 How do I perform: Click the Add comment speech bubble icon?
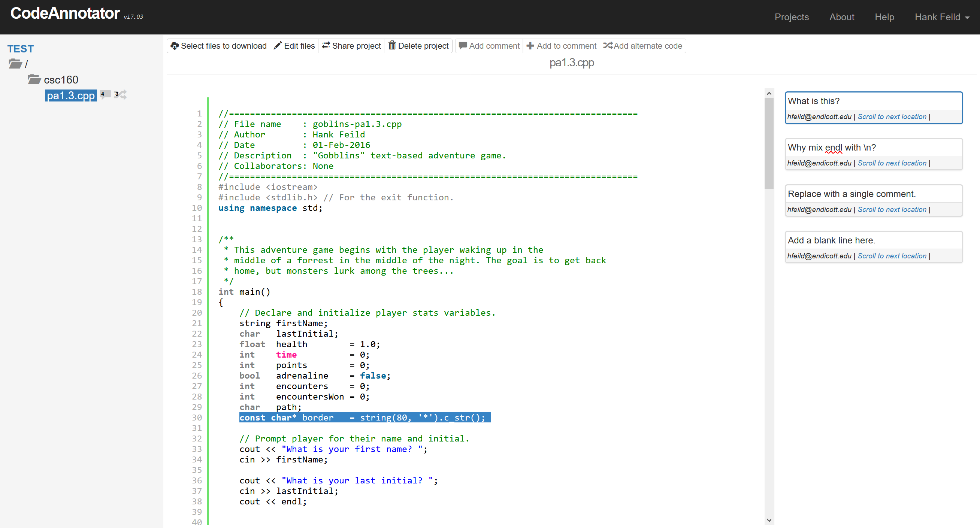coord(463,46)
